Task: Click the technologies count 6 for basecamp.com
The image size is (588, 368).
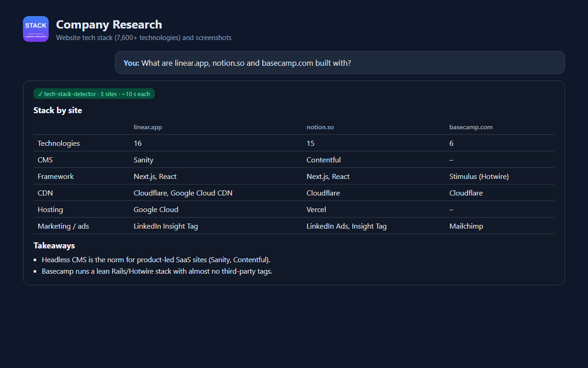Action: click(x=451, y=143)
